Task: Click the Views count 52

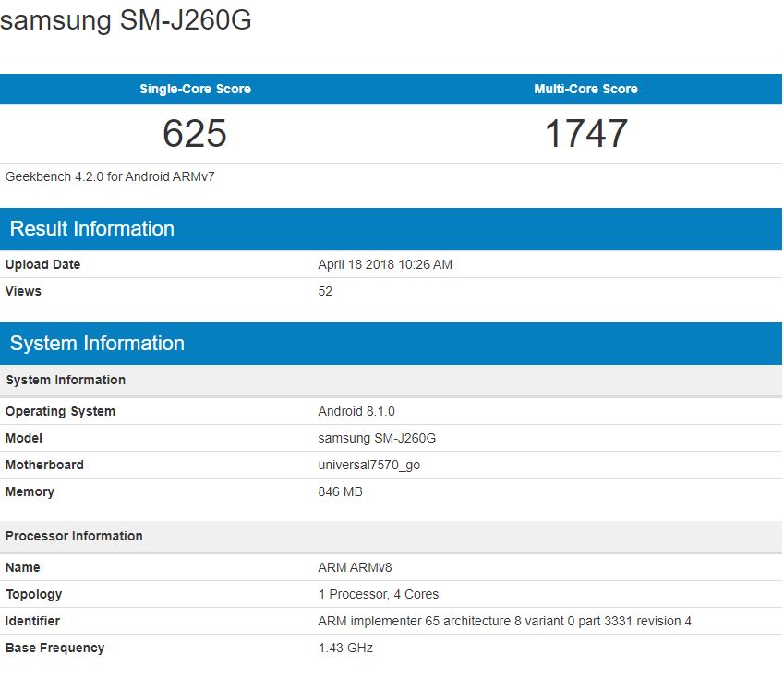Action: point(325,291)
